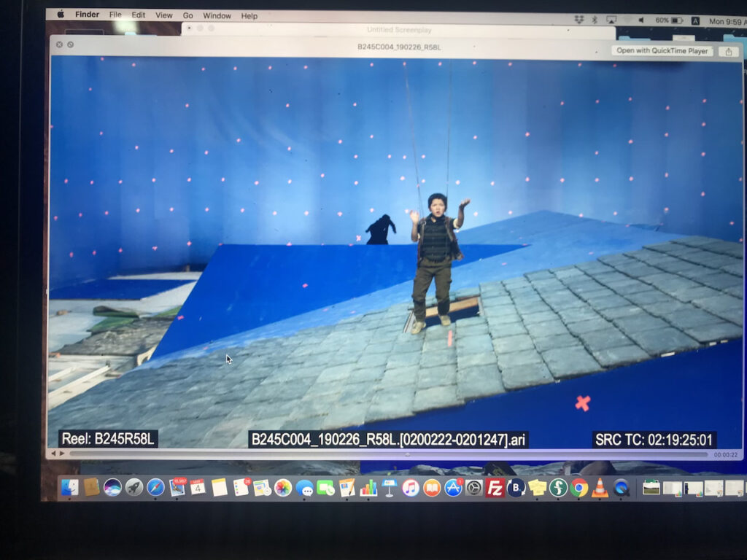The width and height of the screenshot is (747, 560).
Task: Open Google Chrome from the dock
Action: pyautogui.click(x=579, y=488)
